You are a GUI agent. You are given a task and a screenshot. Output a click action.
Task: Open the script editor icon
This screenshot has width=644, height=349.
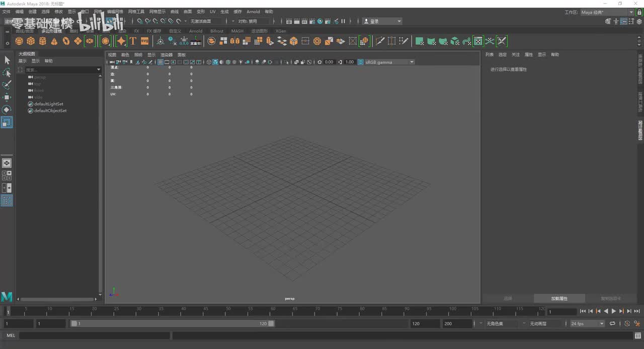click(x=637, y=335)
